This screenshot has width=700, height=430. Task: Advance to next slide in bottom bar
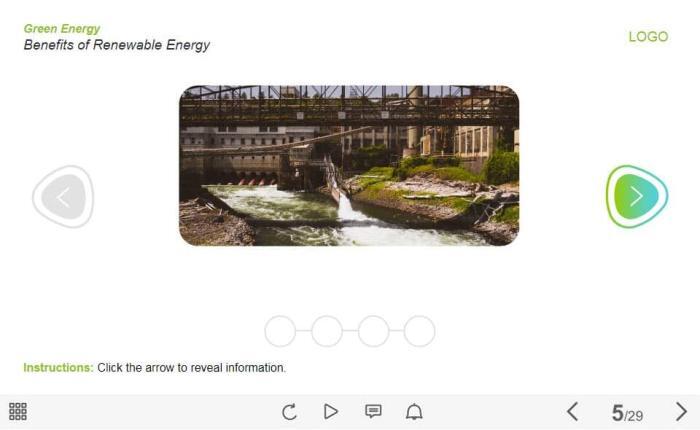(x=681, y=411)
